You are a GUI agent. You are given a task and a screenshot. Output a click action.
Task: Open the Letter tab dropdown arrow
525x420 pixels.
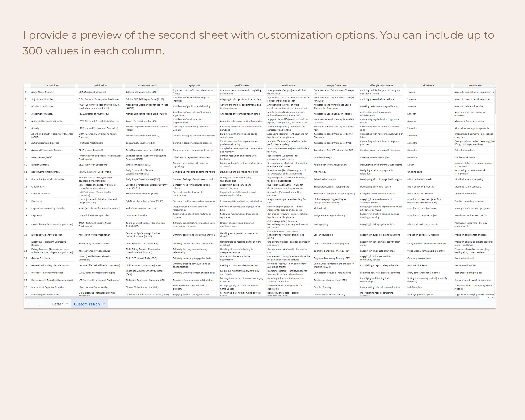[67, 304]
